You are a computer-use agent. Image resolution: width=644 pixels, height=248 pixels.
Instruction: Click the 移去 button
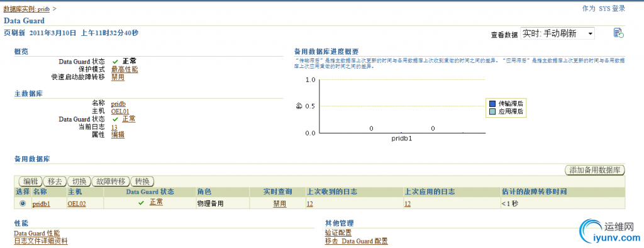pos(55,181)
